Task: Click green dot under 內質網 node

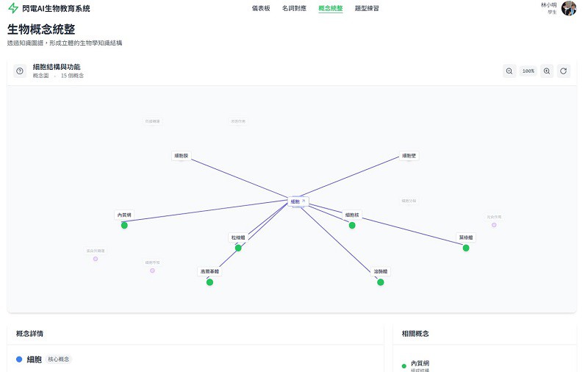Action: point(124,226)
